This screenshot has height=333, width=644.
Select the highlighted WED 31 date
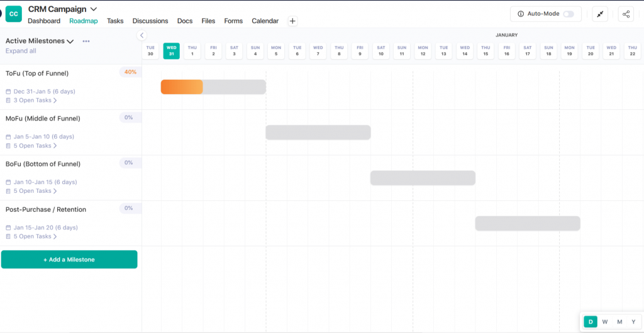pos(171,51)
